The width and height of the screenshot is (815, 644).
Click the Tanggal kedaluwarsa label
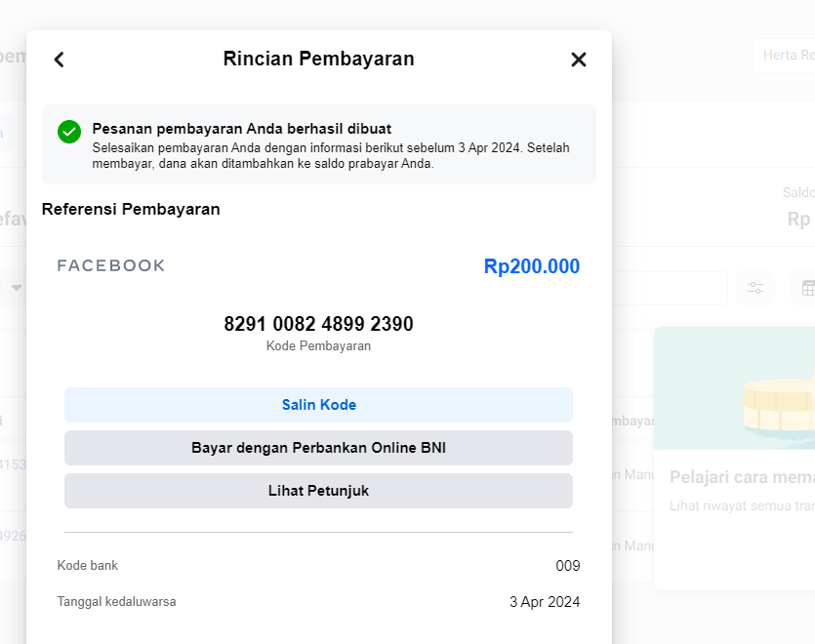tap(116, 602)
